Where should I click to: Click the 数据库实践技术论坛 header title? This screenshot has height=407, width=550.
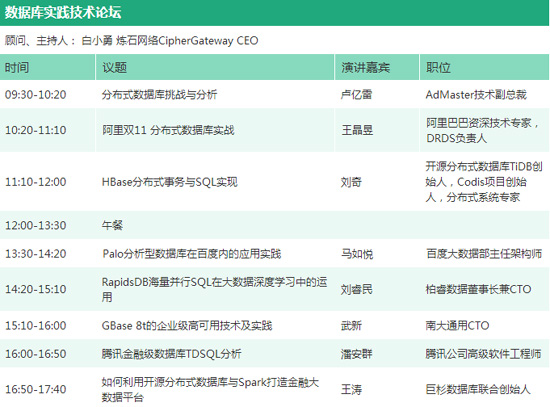pos(63,12)
